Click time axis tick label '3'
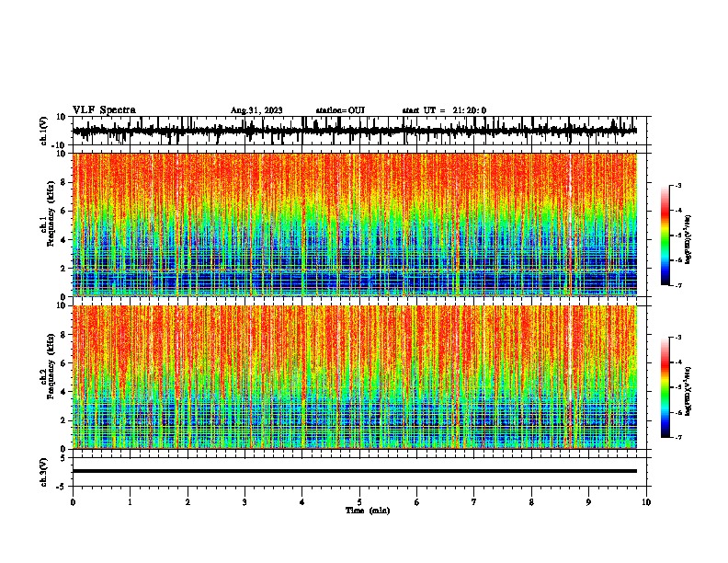This screenshot has height=563, width=728. [245, 502]
